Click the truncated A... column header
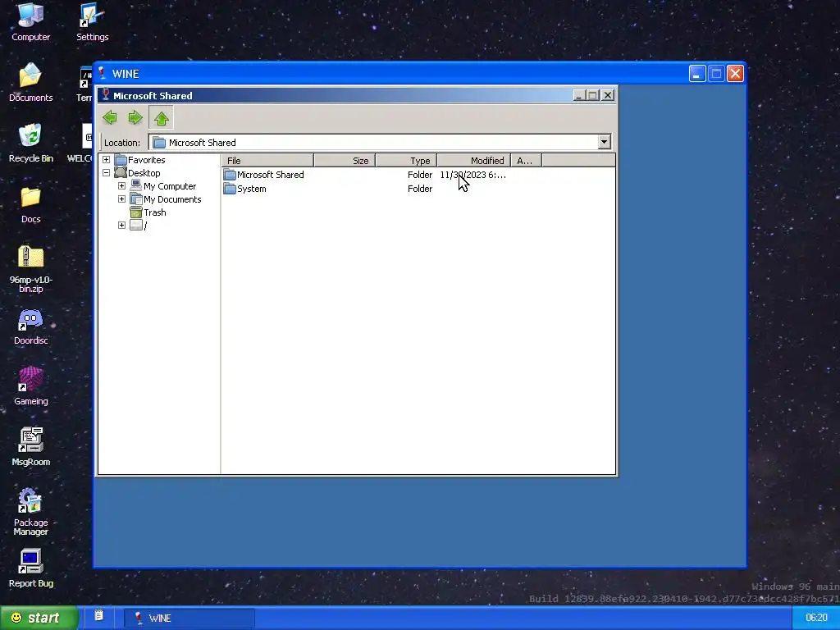 pos(526,160)
